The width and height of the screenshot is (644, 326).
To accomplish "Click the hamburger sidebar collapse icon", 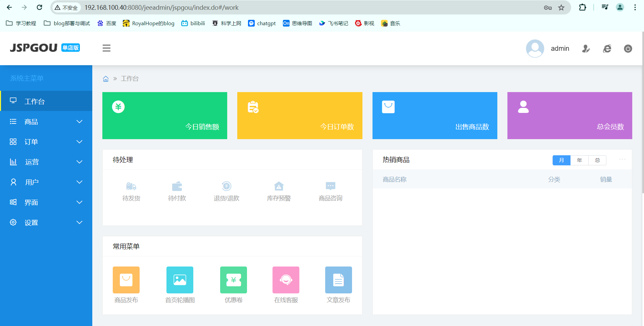I will tap(106, 48).
